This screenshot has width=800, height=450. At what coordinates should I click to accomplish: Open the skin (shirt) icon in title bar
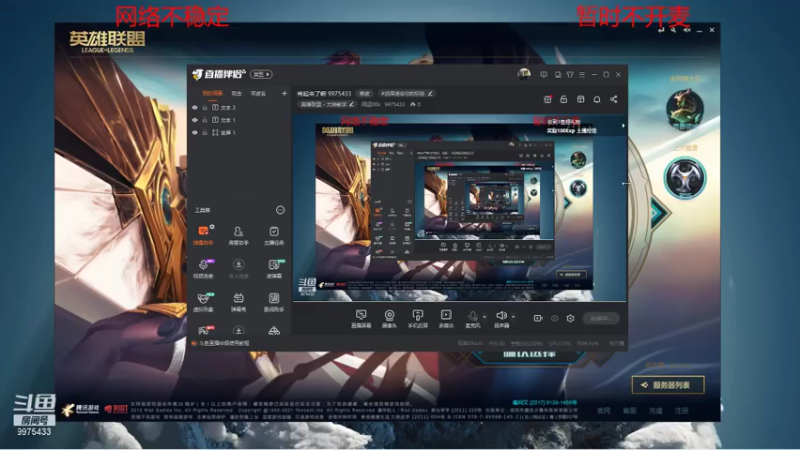click(x=570, y=74)
